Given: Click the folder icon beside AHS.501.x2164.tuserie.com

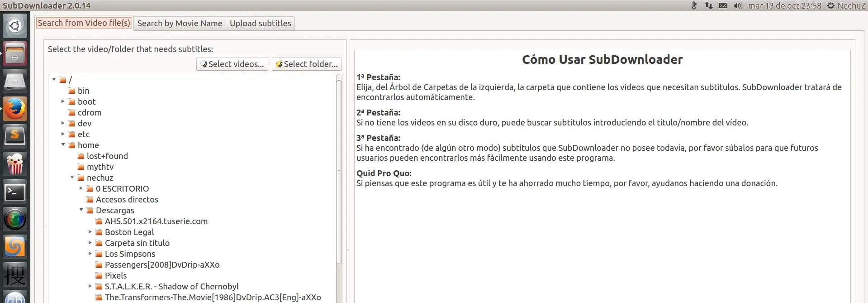Looking at the screenshot, I should (99, 221).
